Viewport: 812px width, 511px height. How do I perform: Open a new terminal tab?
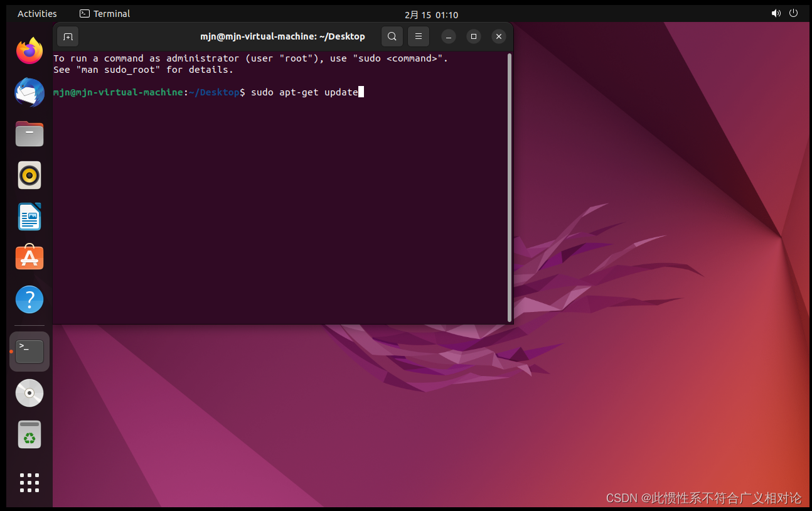(x=67, y=36)
